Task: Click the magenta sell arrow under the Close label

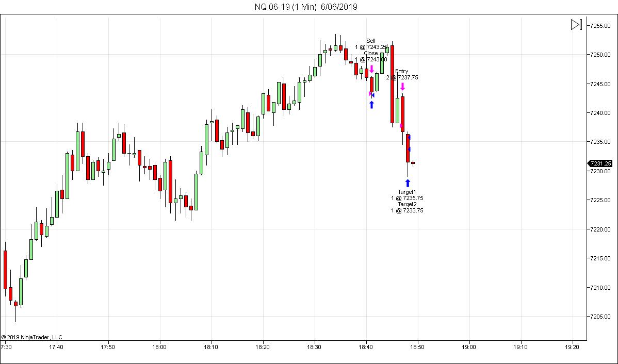Action: (371, 69)
